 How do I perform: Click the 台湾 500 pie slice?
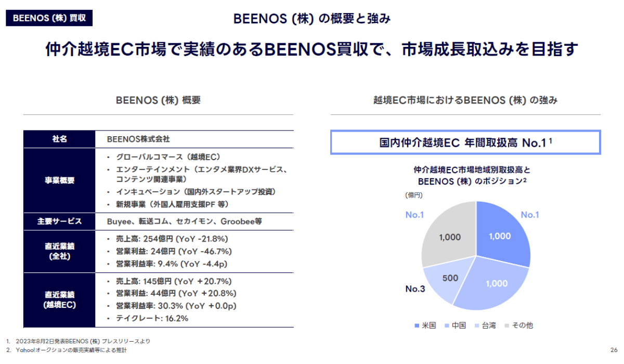[447, 282]
